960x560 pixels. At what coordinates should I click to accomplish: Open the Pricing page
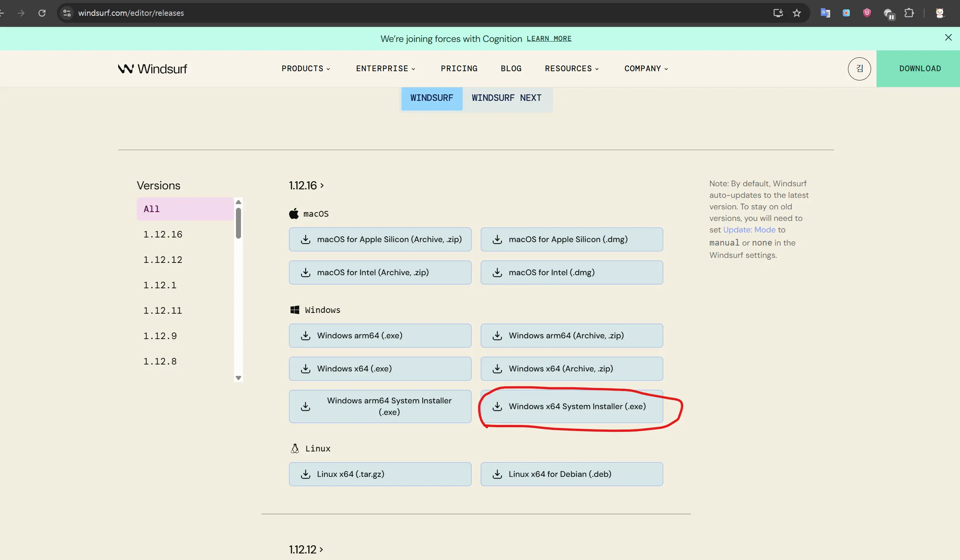tap(459, 69)
